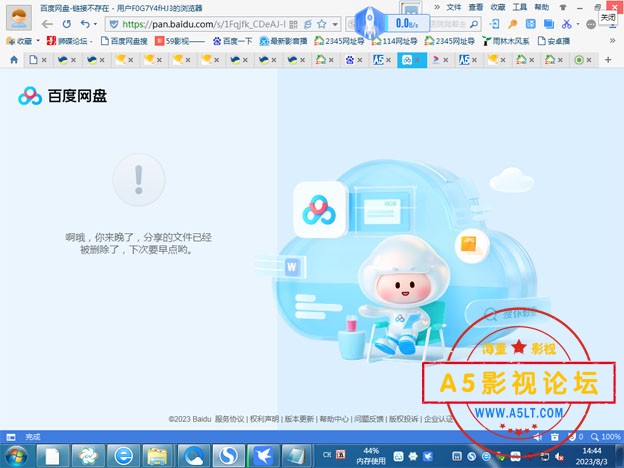The width and height of the screenshot is (624, 468).
Task: Expand the chevron left of the 文件 menu
Action: (437, 7)
